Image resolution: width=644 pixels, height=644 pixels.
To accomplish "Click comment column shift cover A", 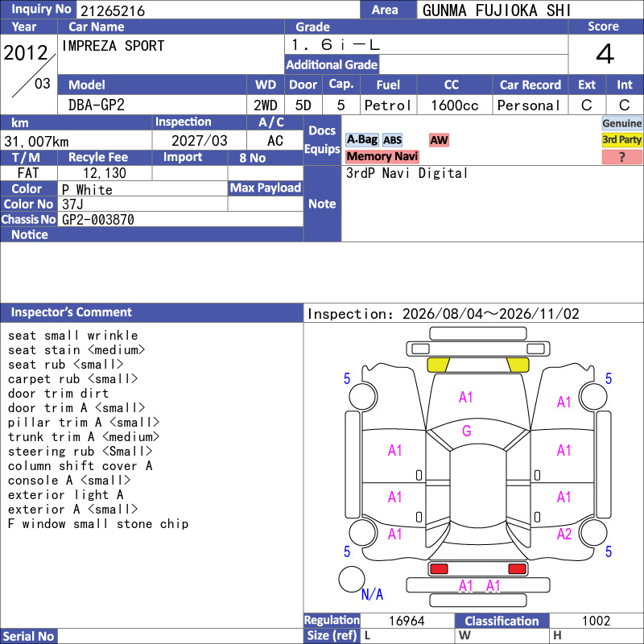I will click(80, 466).
